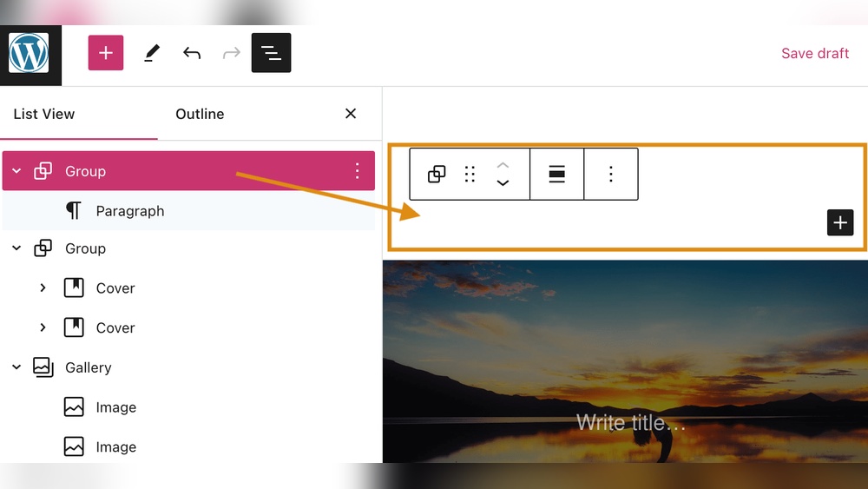
Task: Open the block inserter plus button
Action: [106, 53]
